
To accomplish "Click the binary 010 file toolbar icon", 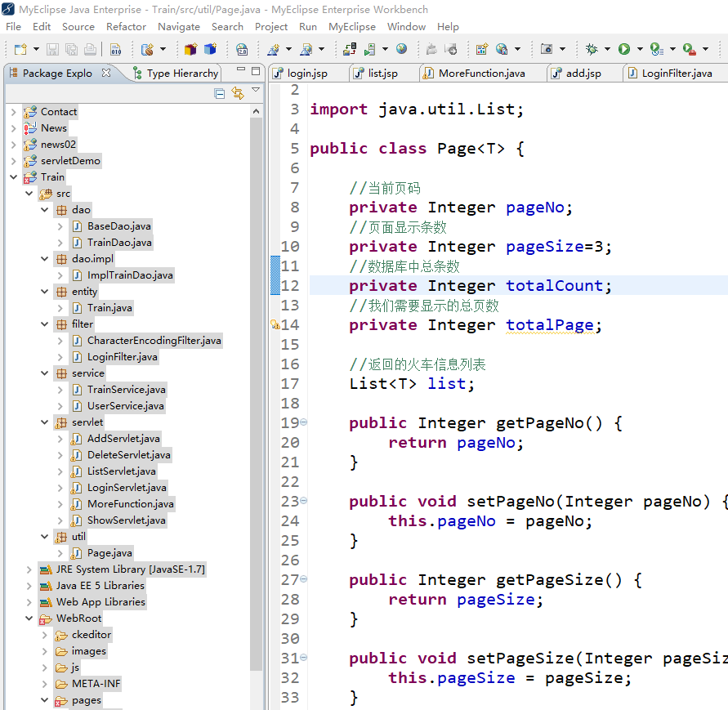I will click(x=115, y=49).
